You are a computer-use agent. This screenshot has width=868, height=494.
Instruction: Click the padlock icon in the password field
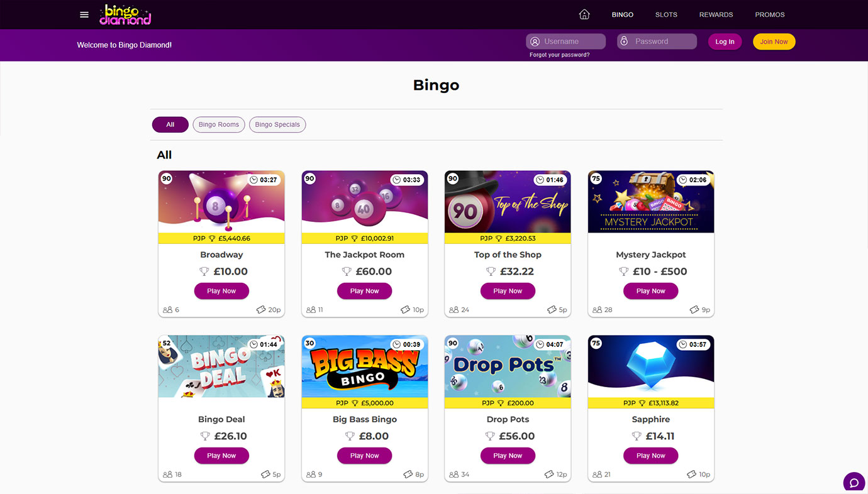click(x=624, y=41)
